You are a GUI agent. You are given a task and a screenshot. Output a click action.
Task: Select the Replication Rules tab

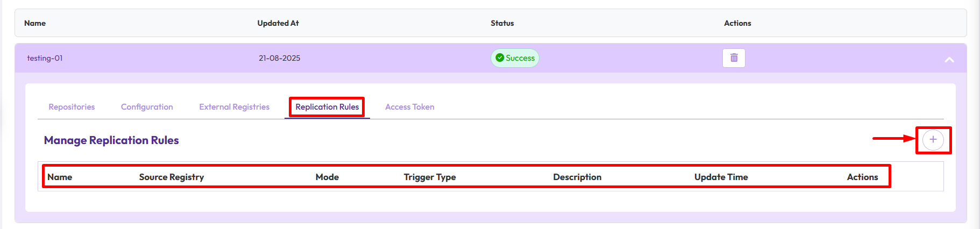[x=327, y=107]
